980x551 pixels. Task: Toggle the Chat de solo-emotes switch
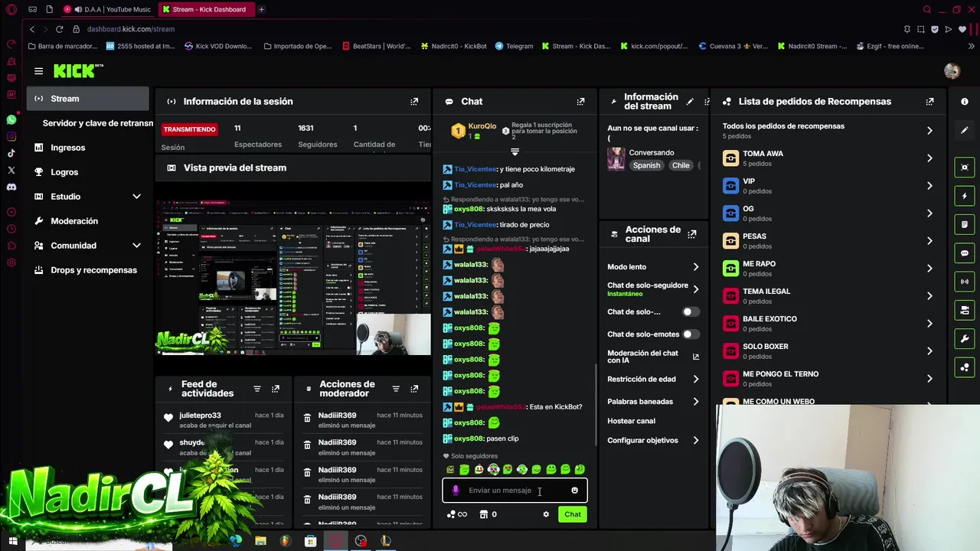tap(691, 334)
